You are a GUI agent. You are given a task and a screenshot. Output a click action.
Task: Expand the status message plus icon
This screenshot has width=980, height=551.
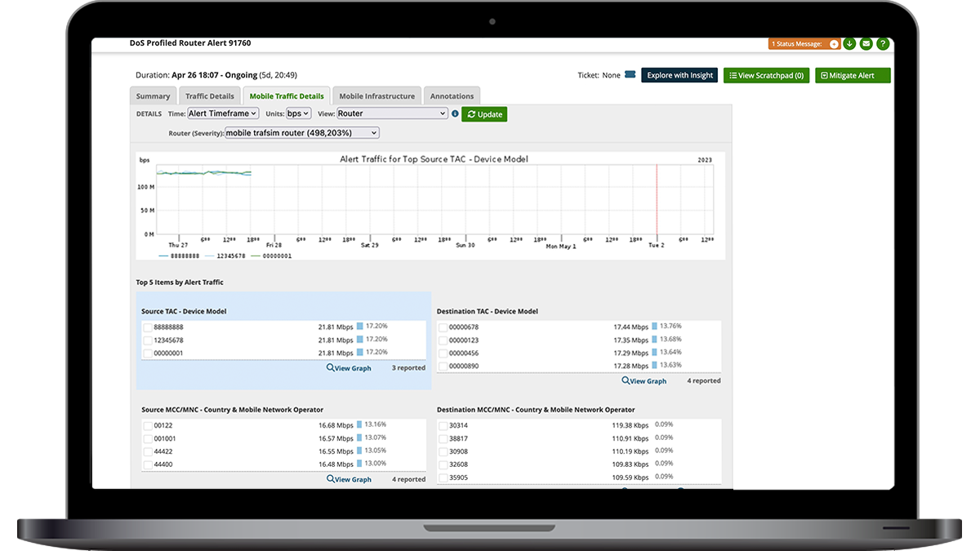(x=834, y=44)
